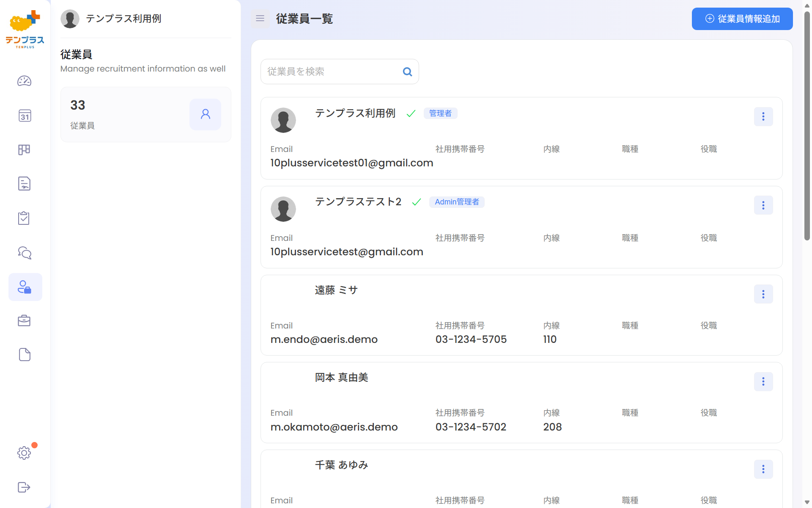Open the three-dot menu for 岡本 真由美
Screen dimensions: 812x508
click(763, 381)
